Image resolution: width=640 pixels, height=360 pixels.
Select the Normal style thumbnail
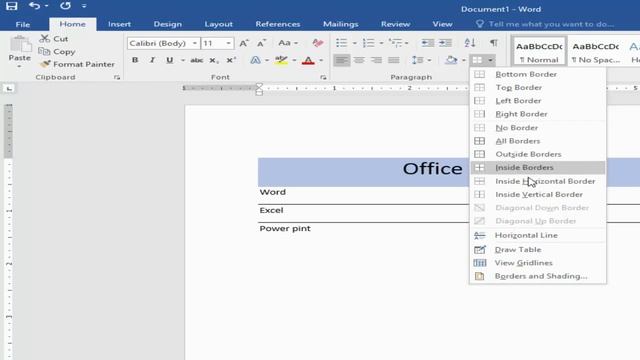539,51
